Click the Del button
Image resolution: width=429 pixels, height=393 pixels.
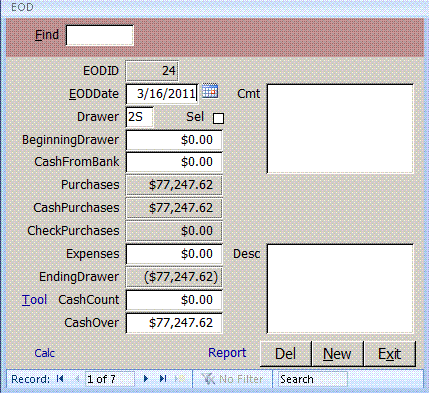(x=286, y=354)
